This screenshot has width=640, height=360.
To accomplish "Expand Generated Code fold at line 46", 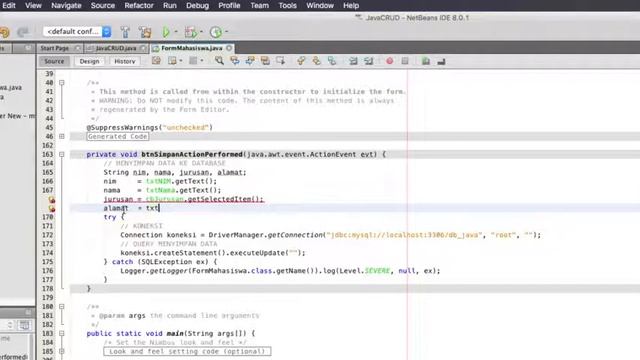I will (62, 136).
